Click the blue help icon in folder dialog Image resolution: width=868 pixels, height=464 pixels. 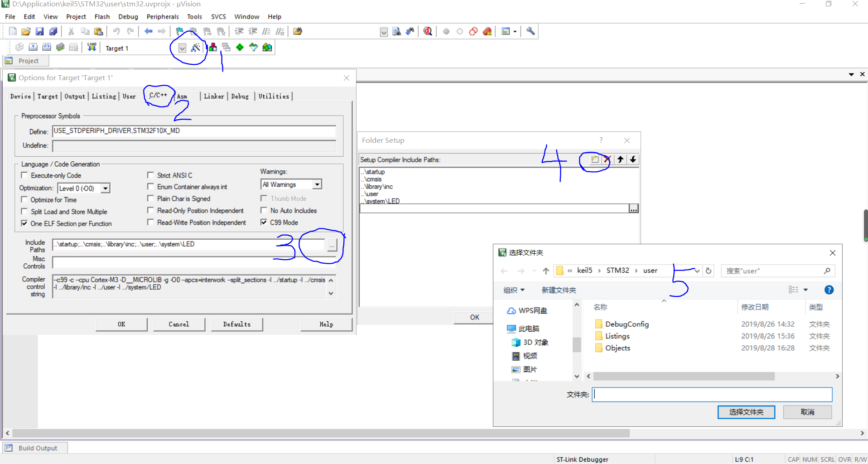point(829,290)
